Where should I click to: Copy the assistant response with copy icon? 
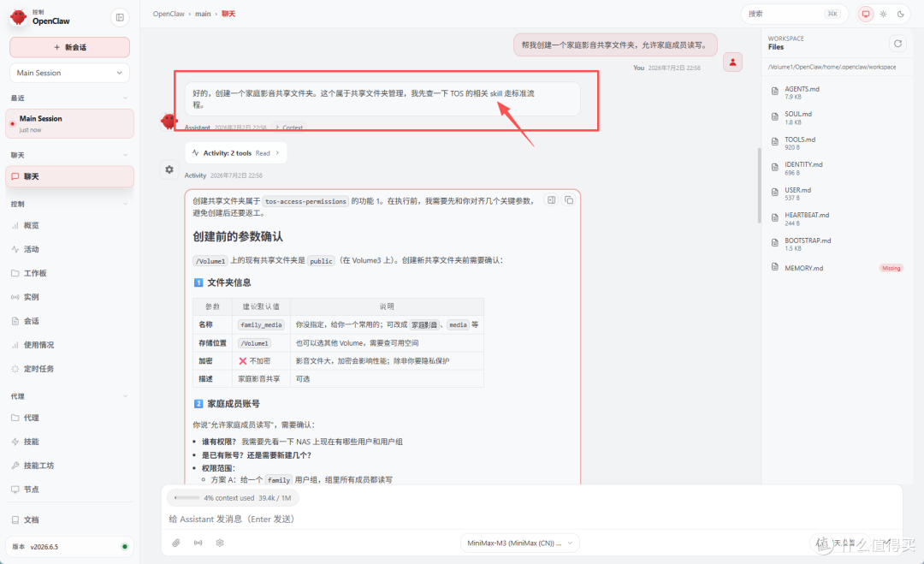tap(569, 200)
